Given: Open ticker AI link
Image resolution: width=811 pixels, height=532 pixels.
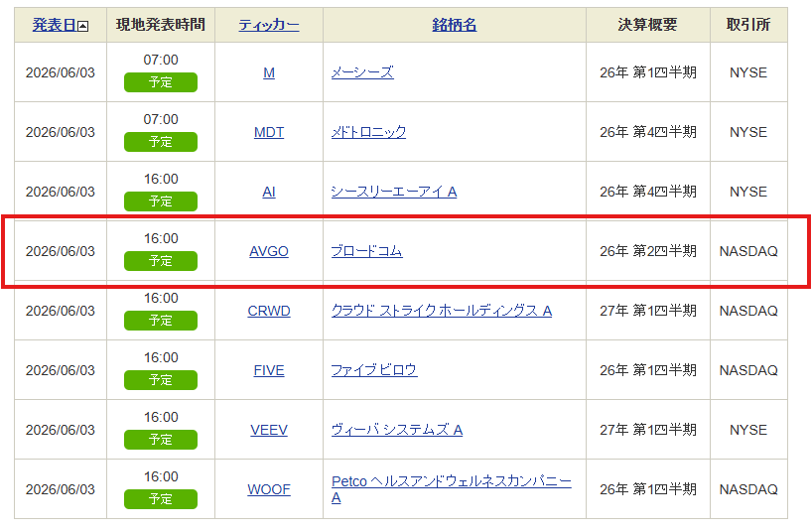Looking at the screenshot, I should 269,192.
